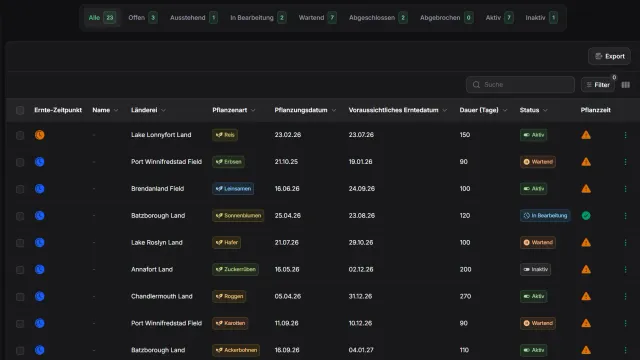Open Pflanzenart column sort dropdown

click(253, 110)
